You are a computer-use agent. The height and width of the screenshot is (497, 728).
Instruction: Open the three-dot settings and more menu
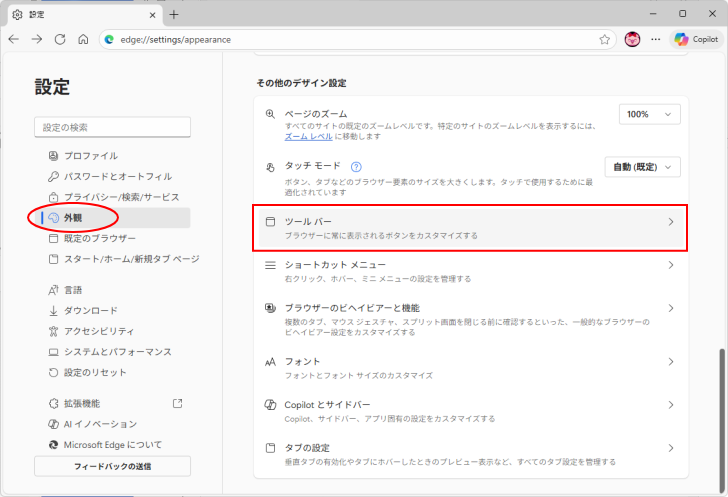(656, 39)
